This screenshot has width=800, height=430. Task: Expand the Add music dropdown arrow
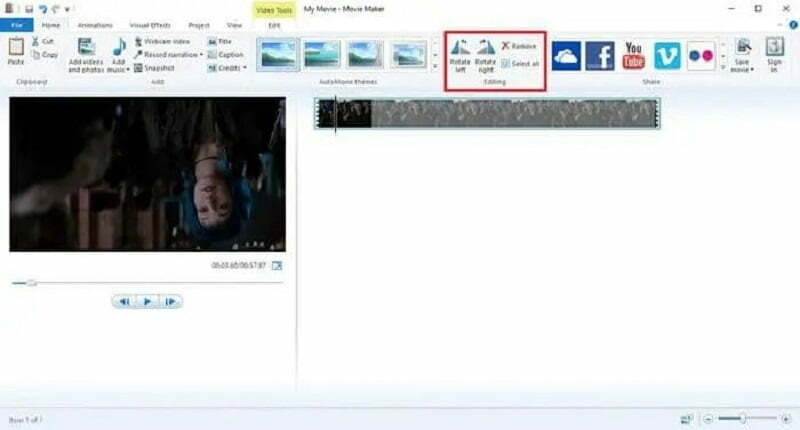pyautogui.click(x=128, y=70)
